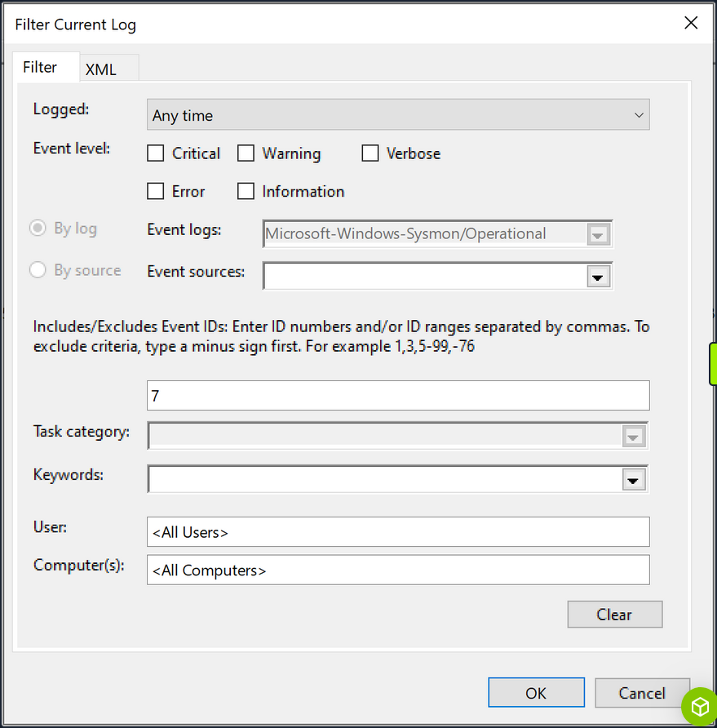Image resolution: width=717 pixels, height=728 pixels.
Task: Expand the Task category dropdown
Action: point(634,436)
